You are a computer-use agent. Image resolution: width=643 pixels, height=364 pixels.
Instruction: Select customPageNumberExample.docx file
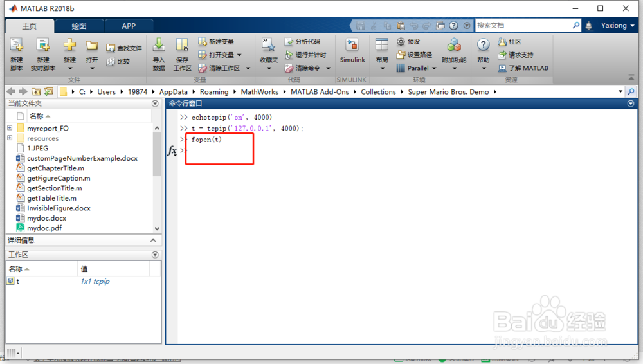(x=82, y=158)
